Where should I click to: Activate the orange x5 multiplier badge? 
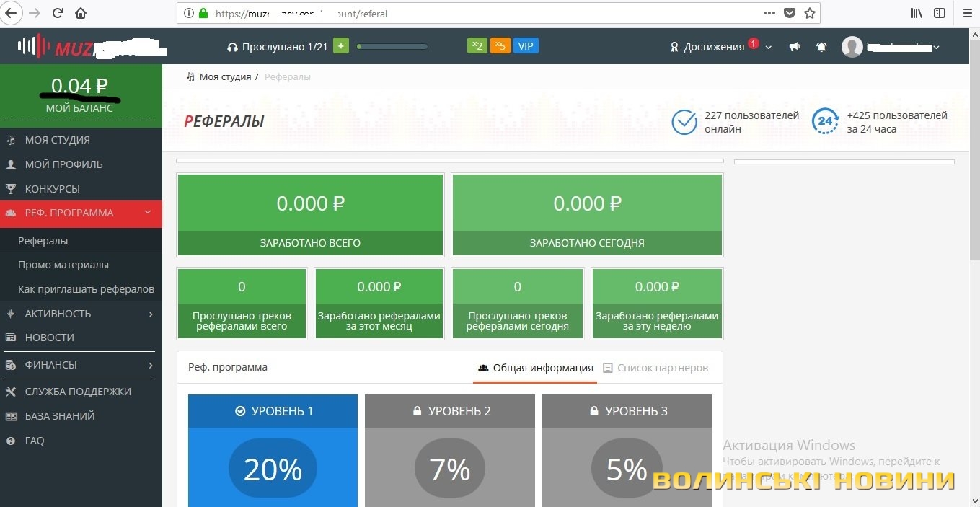coord(500,46)
